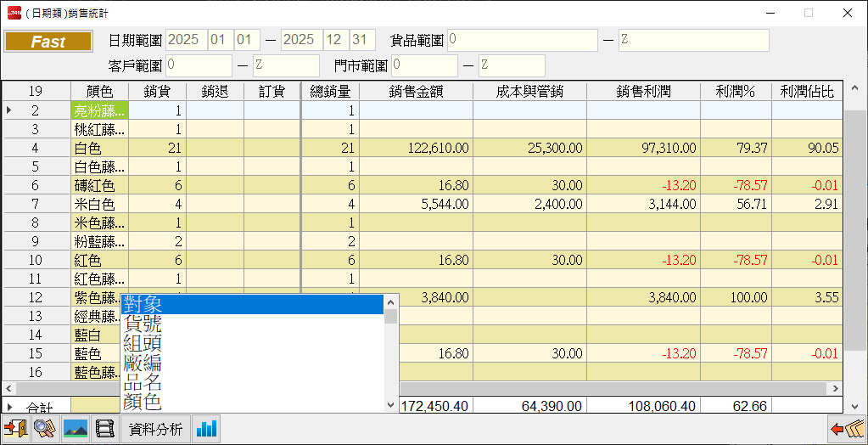Click the cost 2,400.00 cell
Image resolution: width=868 pixels, height=445 pixels.
(529, 204)
